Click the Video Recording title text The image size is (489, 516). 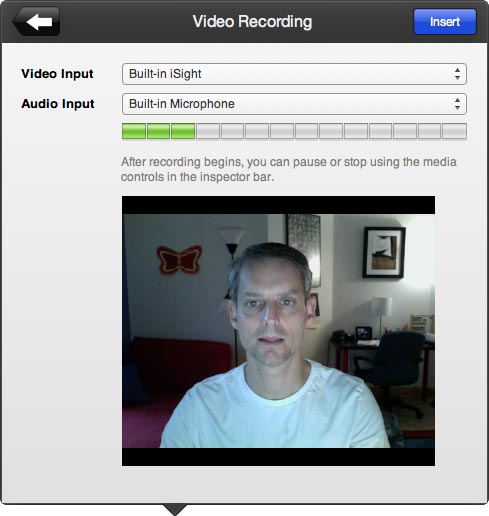252,22
